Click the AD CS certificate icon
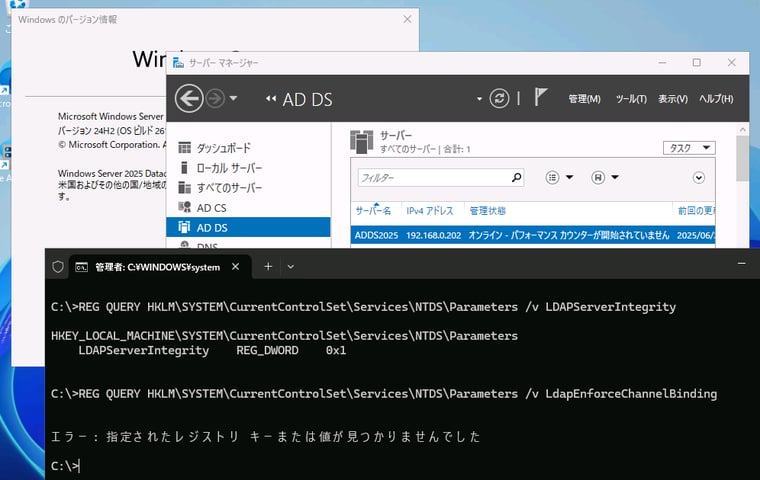This screenshot has width=760, height=480. [x=184, y=207]
